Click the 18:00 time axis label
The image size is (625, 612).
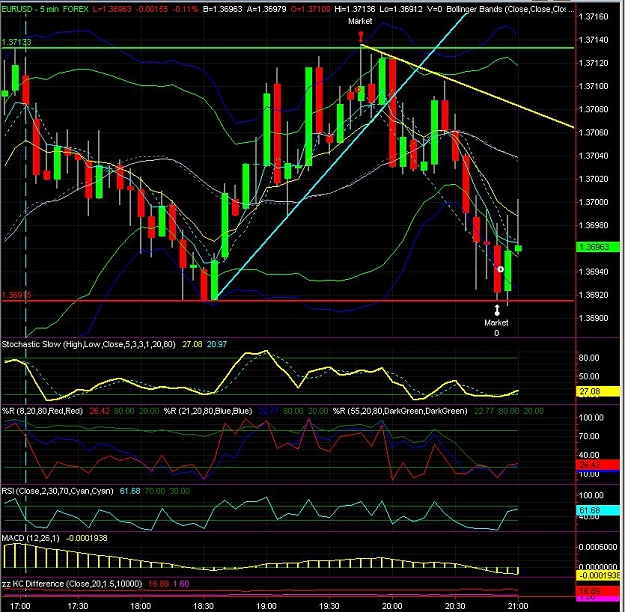(141, 606)
